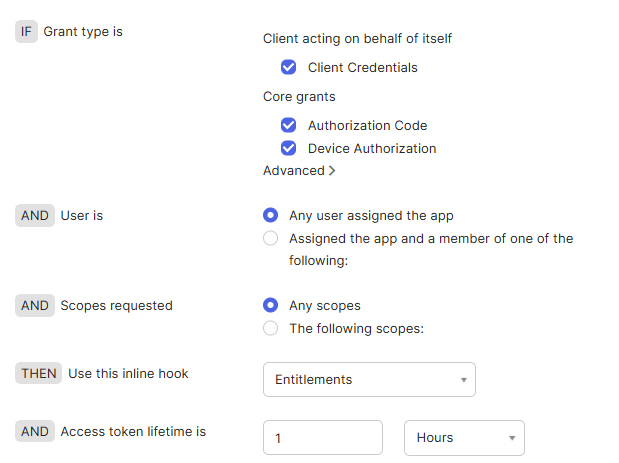Expand the Advanced grant types section
This screenshot has width=619, height=463.
299,171
